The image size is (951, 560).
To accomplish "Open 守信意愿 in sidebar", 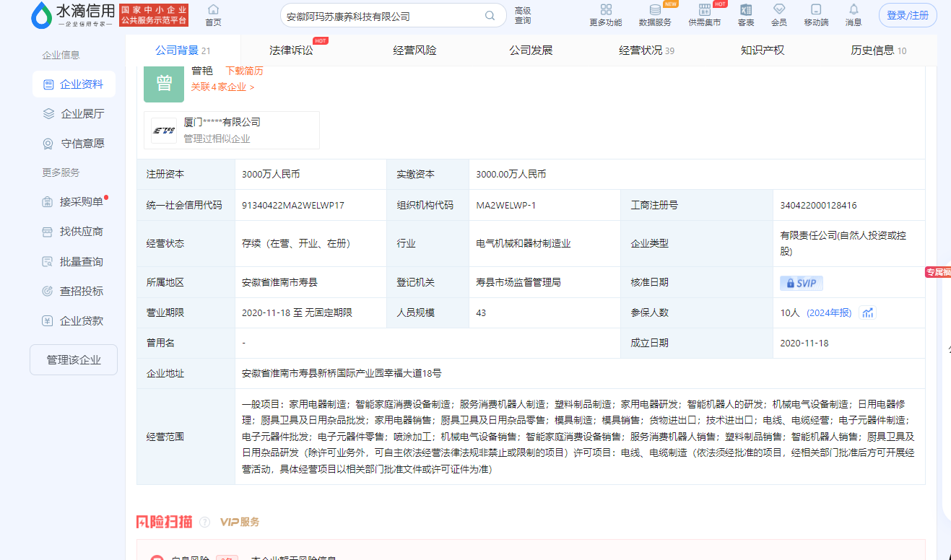I will click(74, 143).
